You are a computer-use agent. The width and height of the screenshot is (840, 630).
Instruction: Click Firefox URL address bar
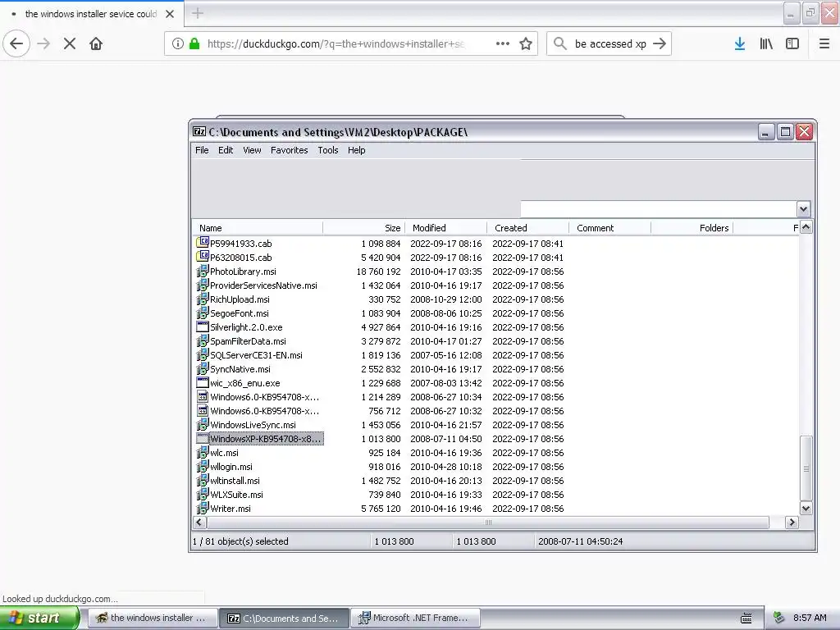[336, 43]
